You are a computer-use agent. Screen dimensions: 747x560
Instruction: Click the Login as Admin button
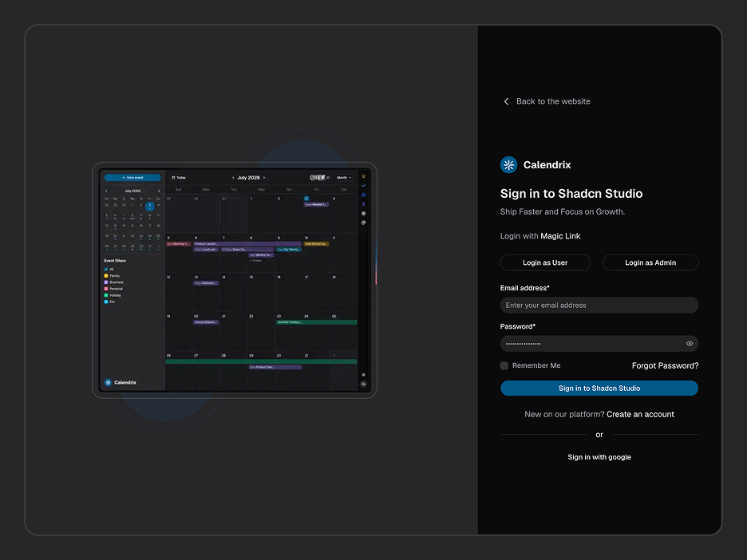pos(650,263)
